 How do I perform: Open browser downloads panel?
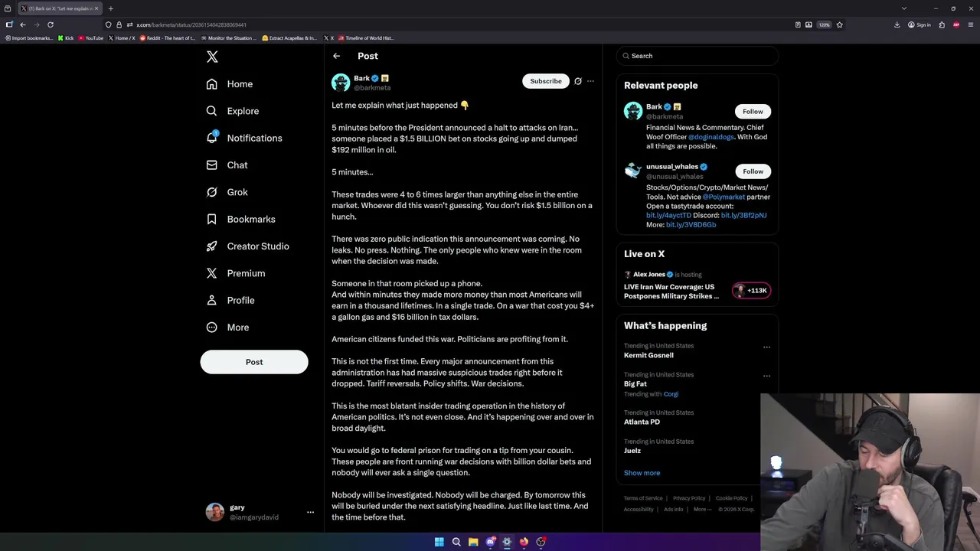897,24
